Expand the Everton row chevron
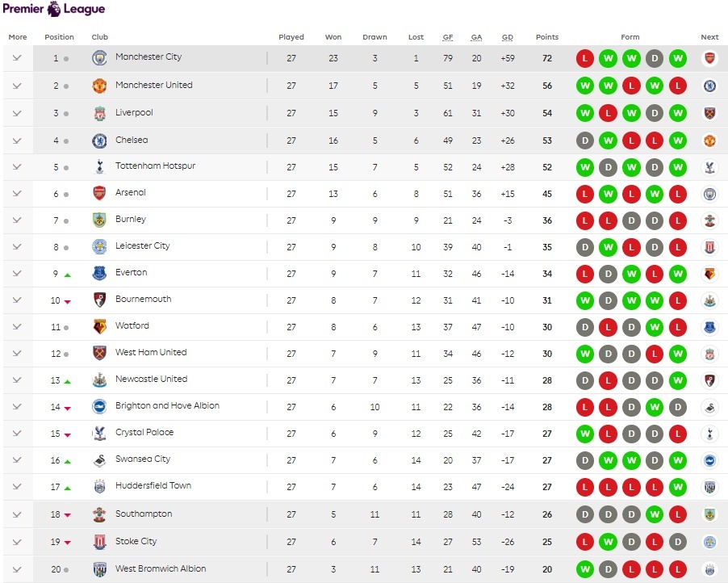This screenshot has width=728, height=583. [17, 274]
